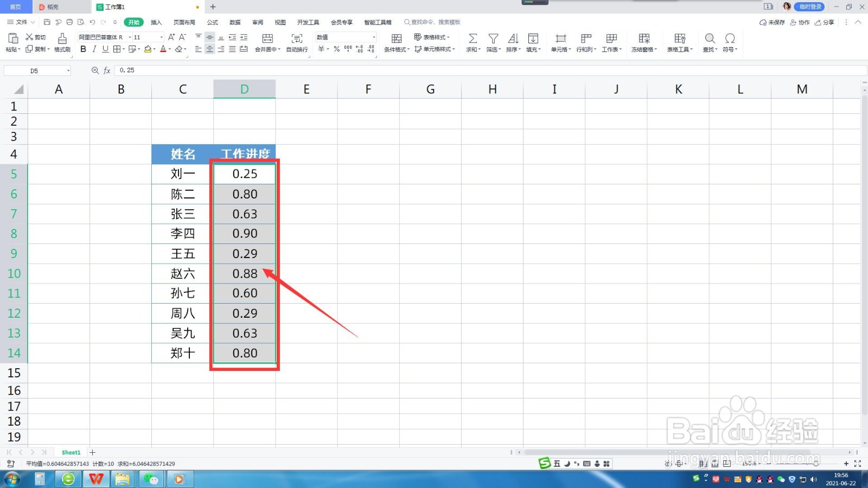868x488 pixels.
Task: Click the Conditional Format (条件格式) icon
Action: pyautogui.click(x=397, y=38)
